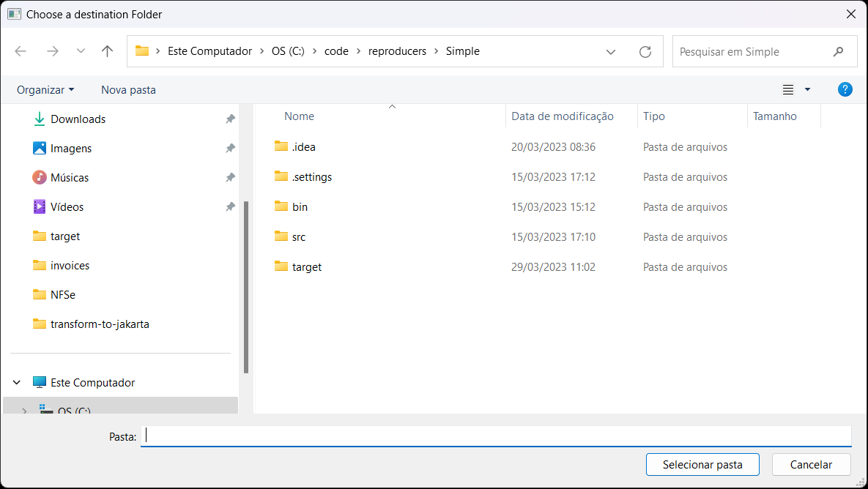Refresh the current folder view
Image resolution: width=868 pixels, height=489 pixels.
pyautogui.click(x=645, y=51)
